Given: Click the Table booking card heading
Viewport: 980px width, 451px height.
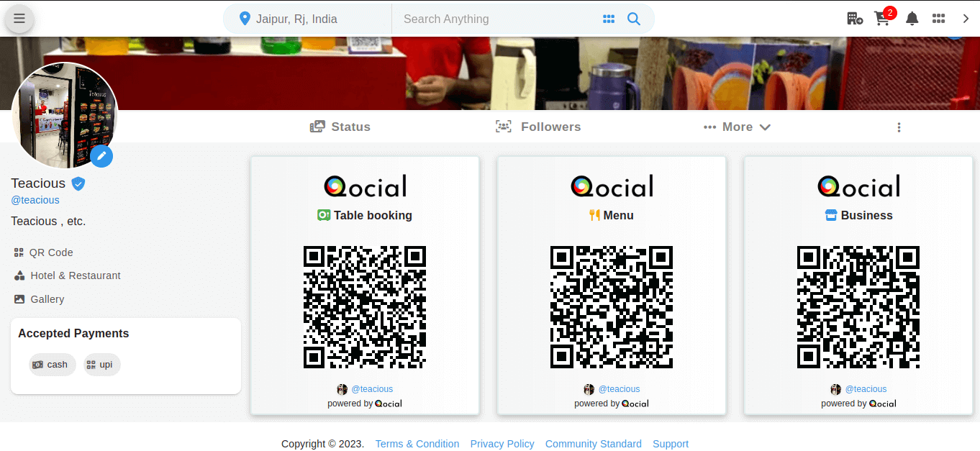Looking at the screenshot, I should pos(365,215).
